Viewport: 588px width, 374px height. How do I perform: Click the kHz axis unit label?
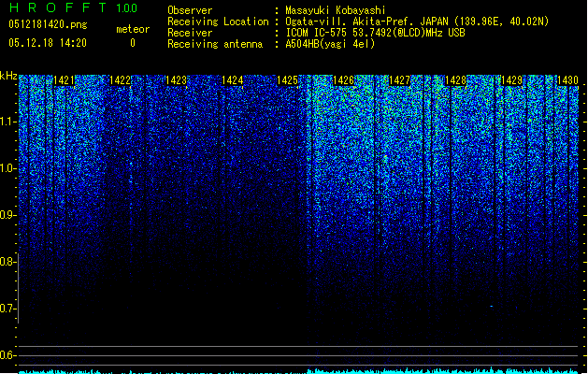(8, 76)
